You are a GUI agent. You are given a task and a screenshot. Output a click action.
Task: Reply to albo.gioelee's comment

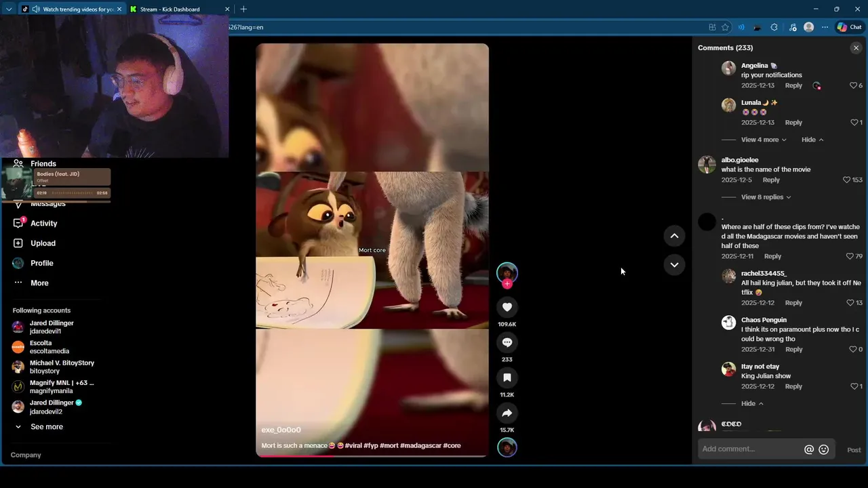click(x=771, y=180)
